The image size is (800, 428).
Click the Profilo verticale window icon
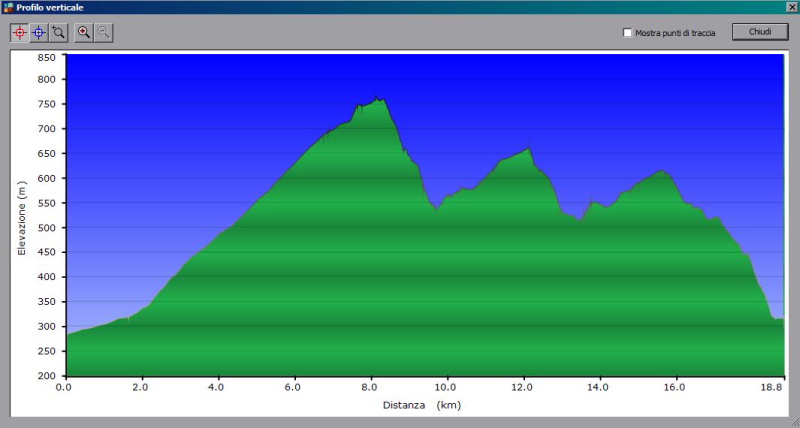[8, 7]
